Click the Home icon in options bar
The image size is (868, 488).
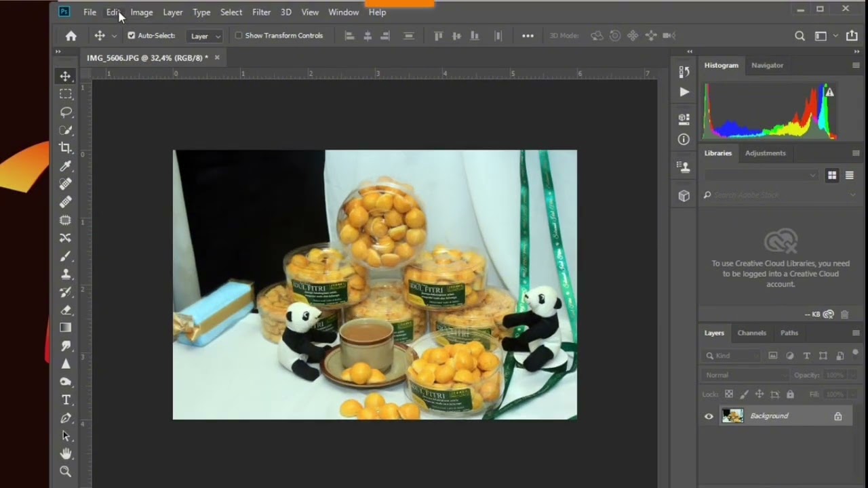tap(71, 36)
